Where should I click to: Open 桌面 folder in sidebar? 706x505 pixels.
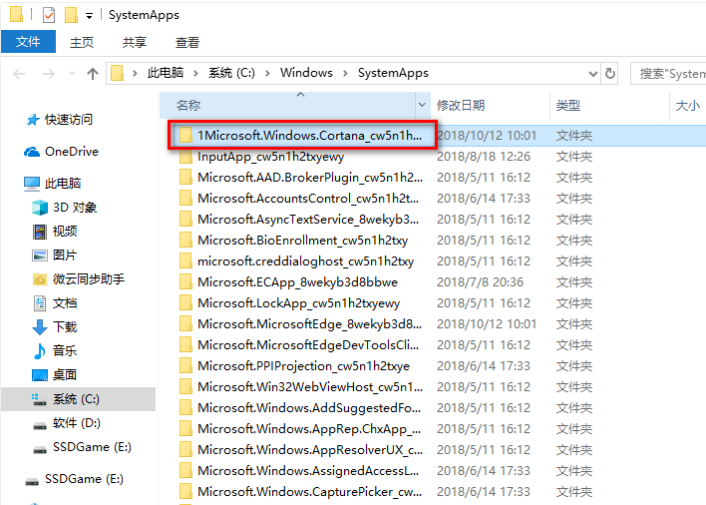pyautogui.click(x=55, y=374)
